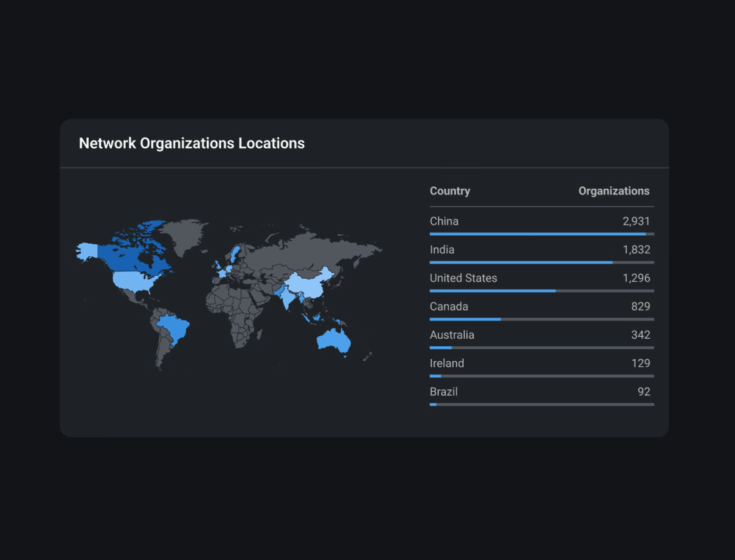Click India's progress bar
Viewport: 735px width, 560px height.
tap(541, 262)
